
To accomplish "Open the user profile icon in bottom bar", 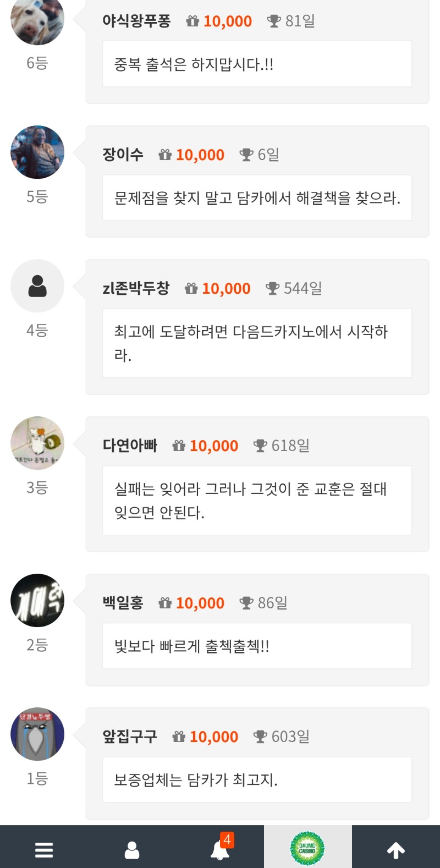I will (x=132, y=850).
